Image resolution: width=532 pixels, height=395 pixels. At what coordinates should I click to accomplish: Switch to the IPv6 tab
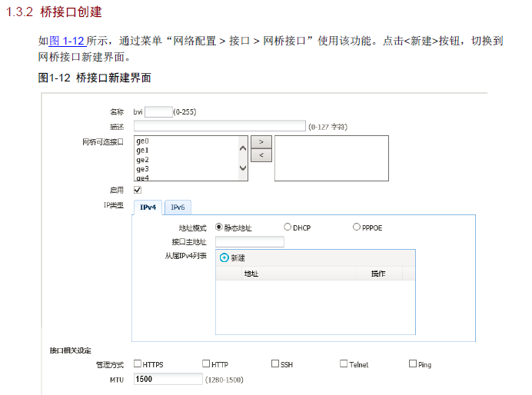(178, 207)
